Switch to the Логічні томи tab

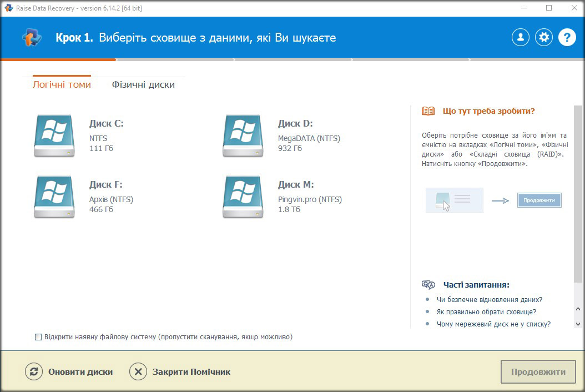point(62,85)
